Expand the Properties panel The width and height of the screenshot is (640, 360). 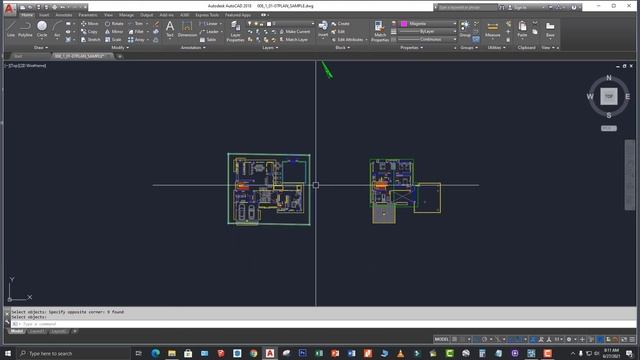411,48
